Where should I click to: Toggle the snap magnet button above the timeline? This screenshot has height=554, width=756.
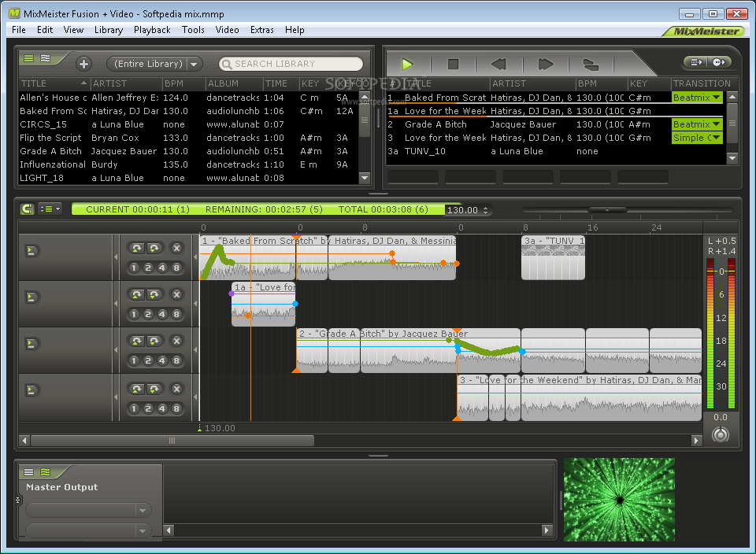27,209
